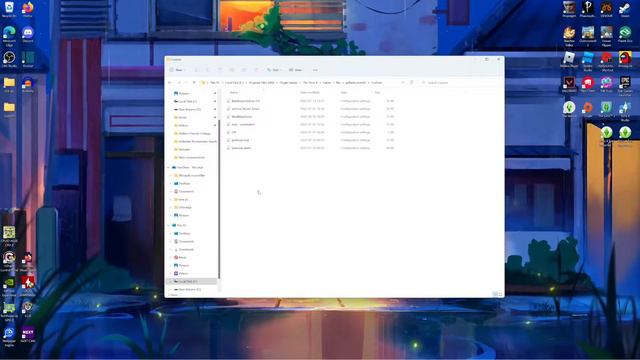Image resolution: width=640 pixels, height=360 pixels.
Task: Click the Paste icon in Explorer toolbar
Action: pos(220,70)
